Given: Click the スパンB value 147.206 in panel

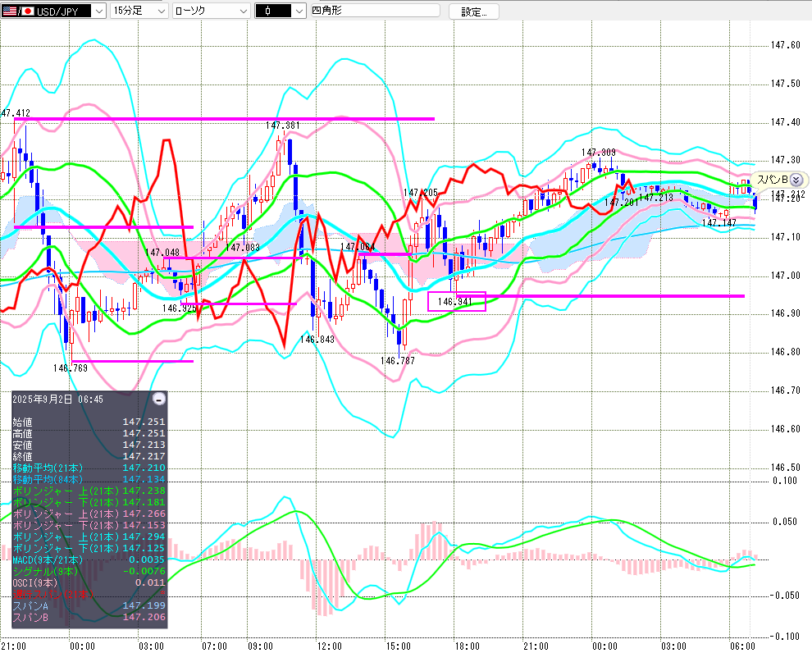Looking at the screenshot, I should coord(144,617).
